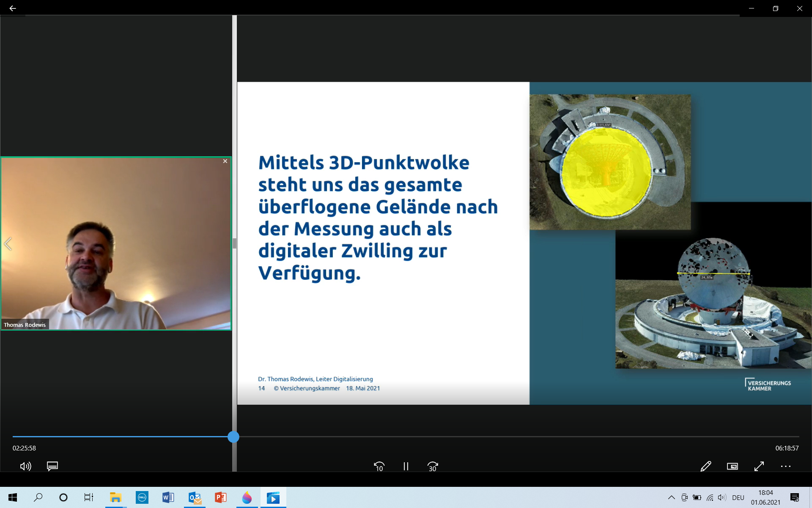Open Word from the taskbar
Image resolution: width=812 pixels, height=508 pixels.
[168, 497]
